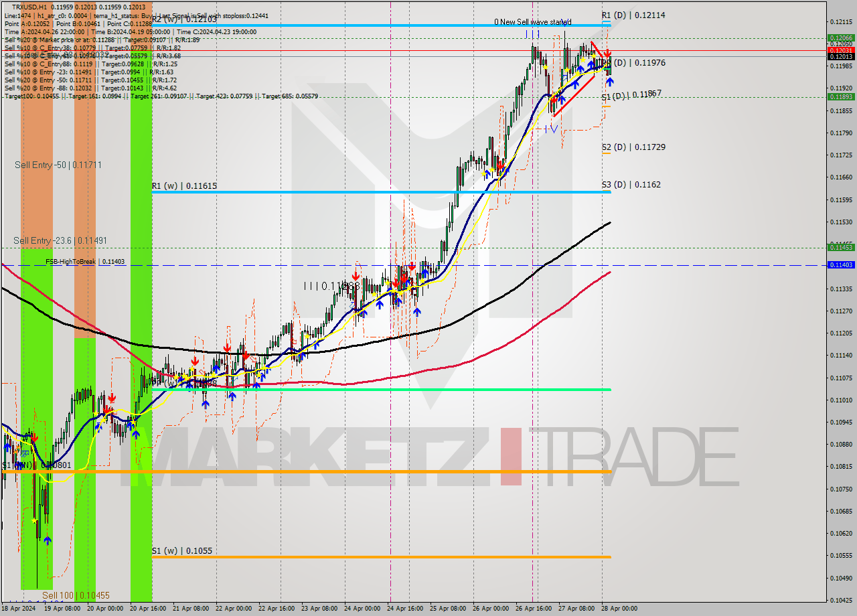Image resolution: width=857 pixels, height=616 pixels.
Task: Select the 'S3 (D) | 0.1162' pivot label
Action: coord(631,184)
